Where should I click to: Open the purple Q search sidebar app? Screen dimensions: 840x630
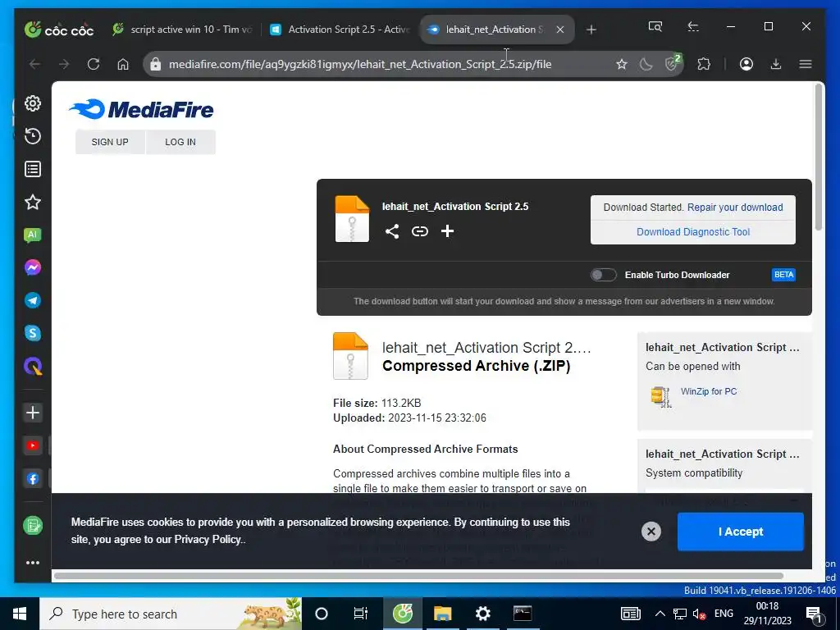pos(33,367)
